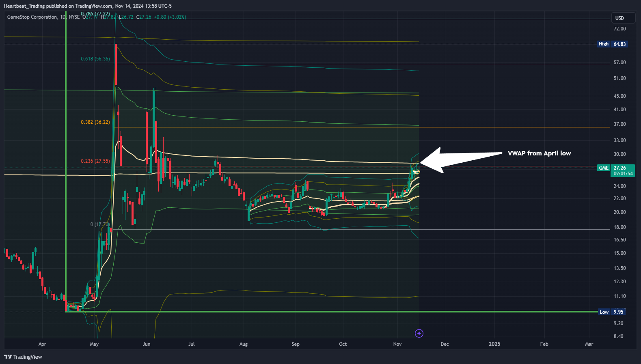Click the 0.618 (56.36) Fibonacci level label

[x=95, y=59]
